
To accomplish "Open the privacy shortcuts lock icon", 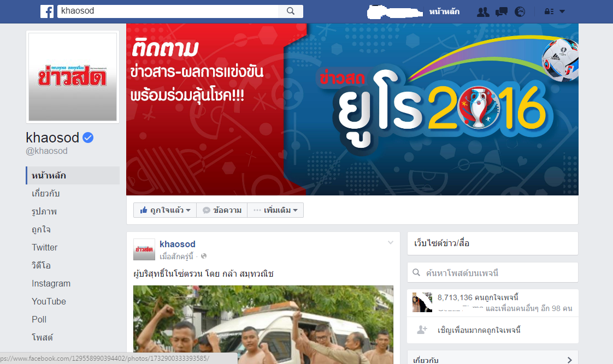I will (x=549, y=11).
